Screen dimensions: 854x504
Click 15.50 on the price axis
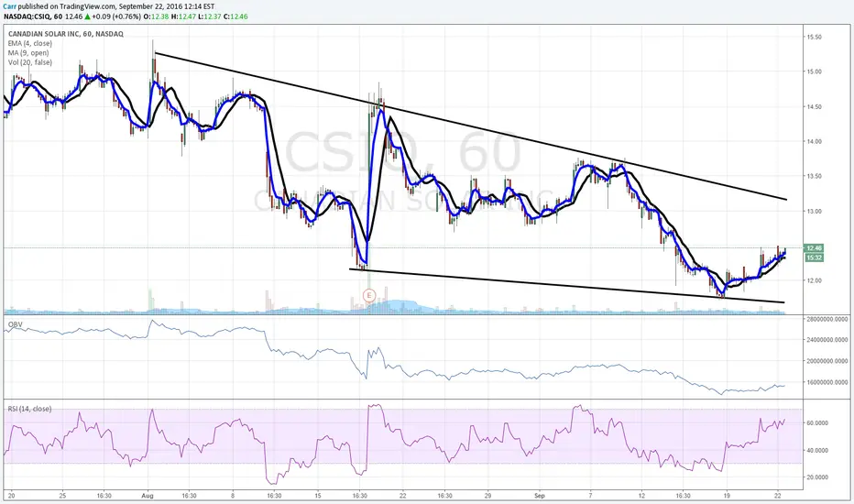tap(815, 37)
